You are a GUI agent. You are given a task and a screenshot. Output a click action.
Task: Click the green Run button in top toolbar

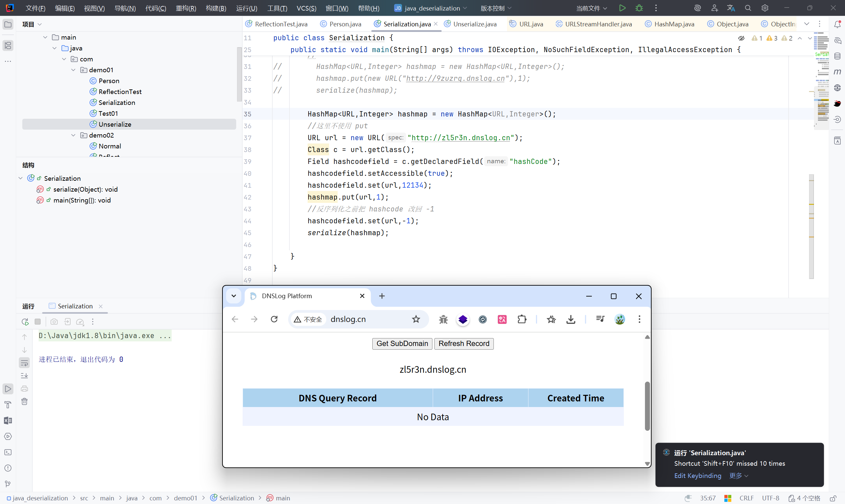(x=622, y=8)
